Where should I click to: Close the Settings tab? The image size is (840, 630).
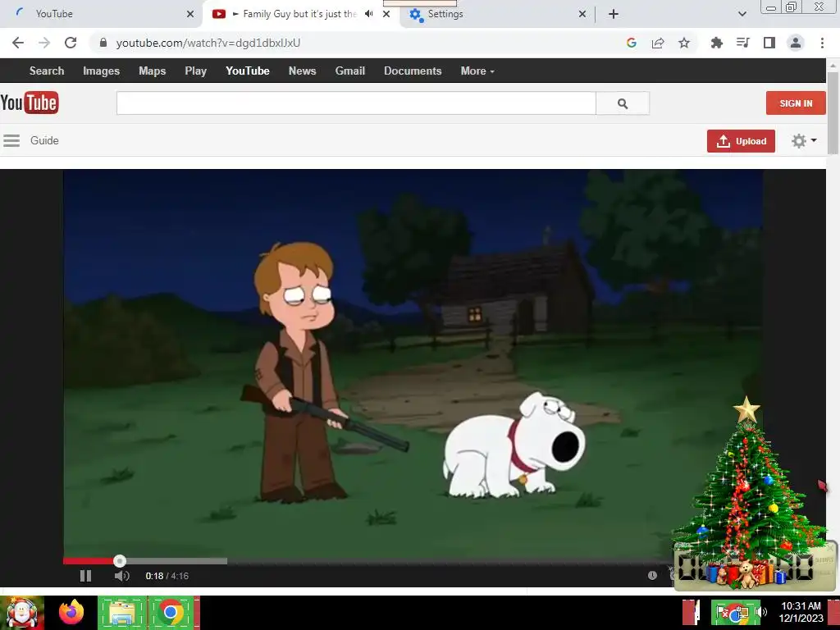coord(582,14)
